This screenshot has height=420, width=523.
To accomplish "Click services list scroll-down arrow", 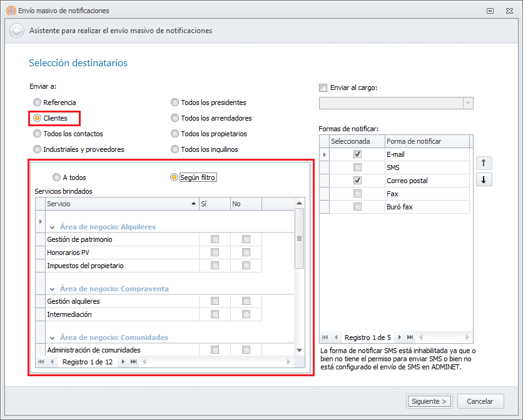I will (x=299, y=350).
